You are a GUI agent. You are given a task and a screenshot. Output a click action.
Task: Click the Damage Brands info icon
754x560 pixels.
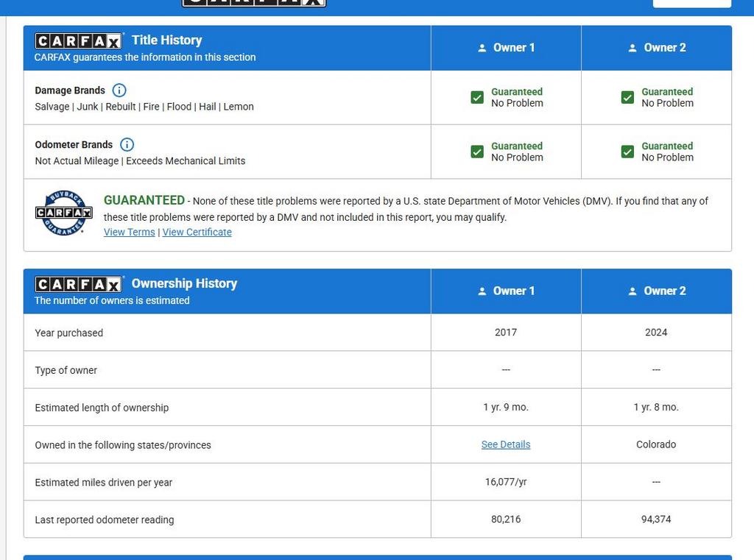(119, 91)
